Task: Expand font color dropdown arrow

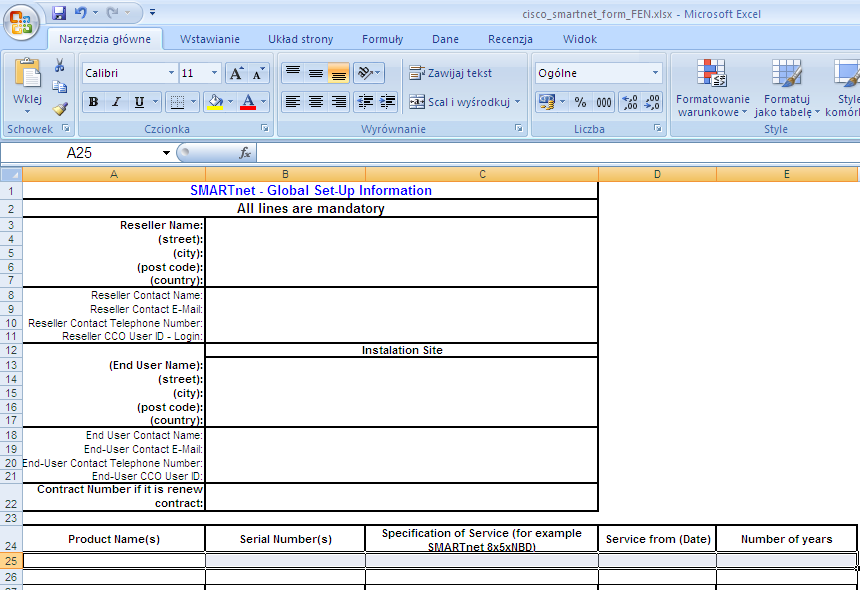Action: (x=263, y=102)
